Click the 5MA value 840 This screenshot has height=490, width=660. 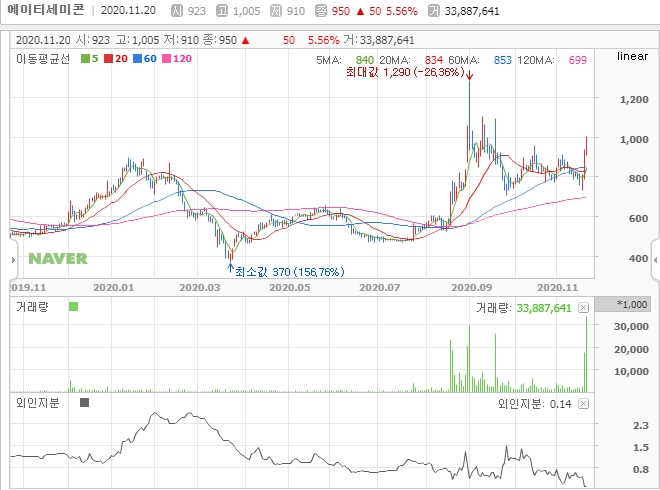(365, 60)
